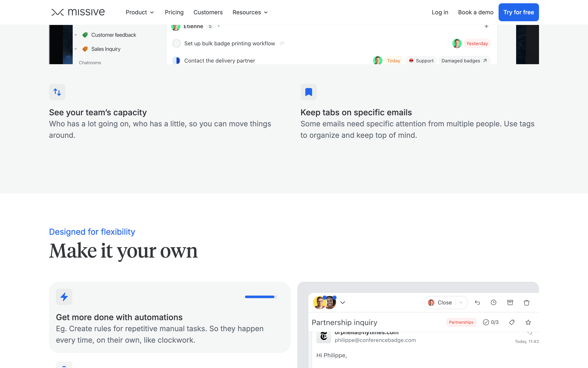Click Book a demo
Screen dimensions: 588x368
point(476,12)
